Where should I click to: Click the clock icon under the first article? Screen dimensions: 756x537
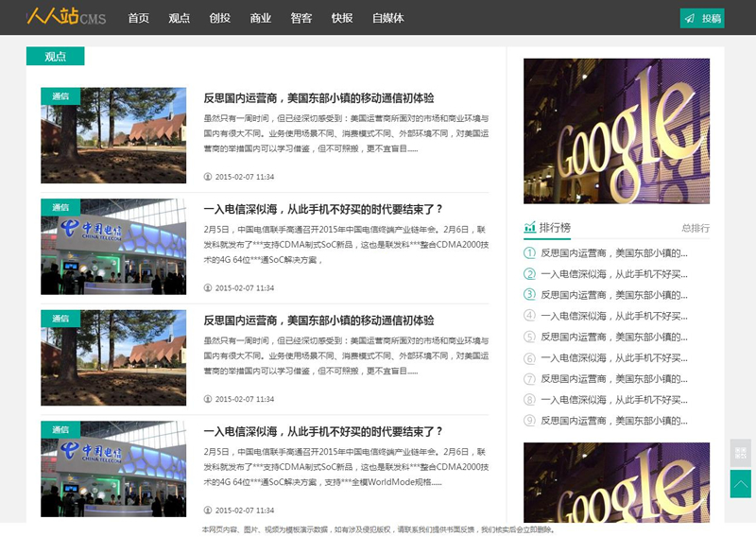pos(208,177)
